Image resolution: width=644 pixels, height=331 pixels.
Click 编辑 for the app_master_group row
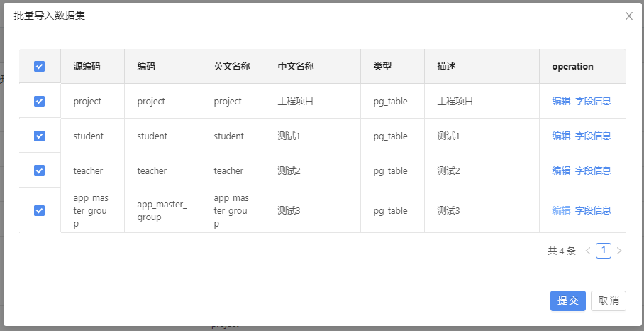pyautogui.click(x=561, y=210)
